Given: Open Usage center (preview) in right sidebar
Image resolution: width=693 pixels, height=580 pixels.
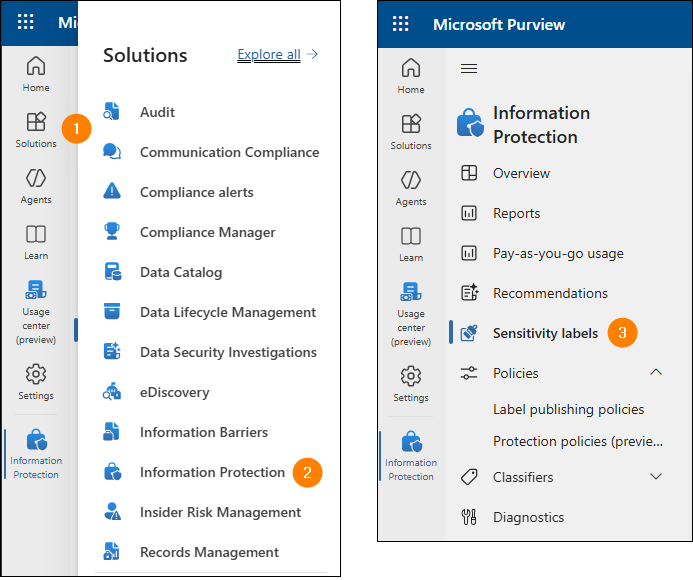Looking at the screenshot, I should coord(411,311).
